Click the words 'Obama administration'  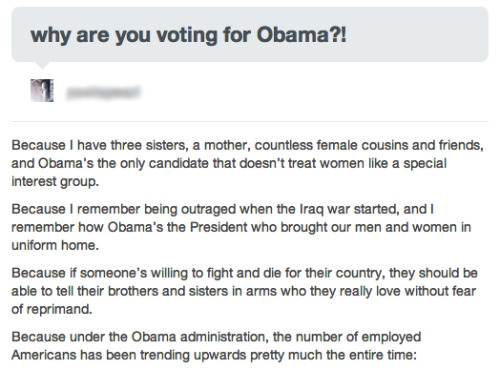[x=199, y=337]
